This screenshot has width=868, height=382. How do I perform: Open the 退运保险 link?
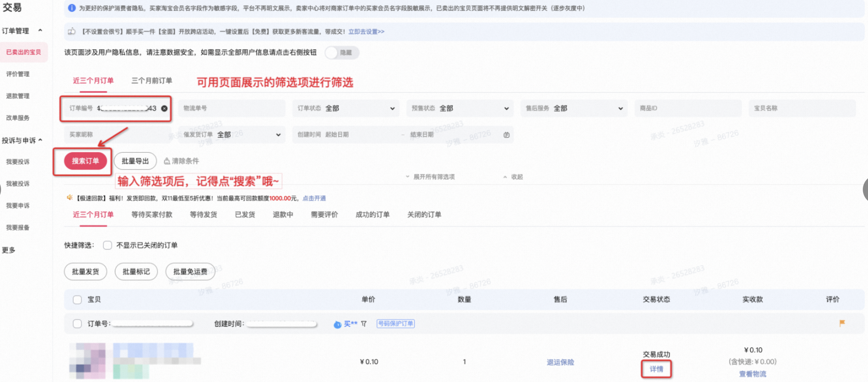point(560,362)
